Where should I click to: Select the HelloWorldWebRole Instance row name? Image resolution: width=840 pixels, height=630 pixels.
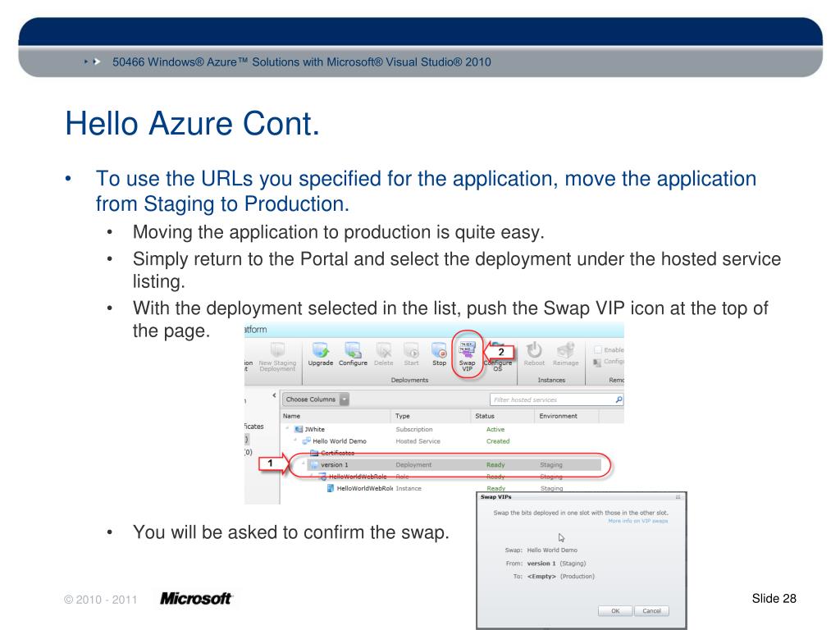tap(365, 488)
